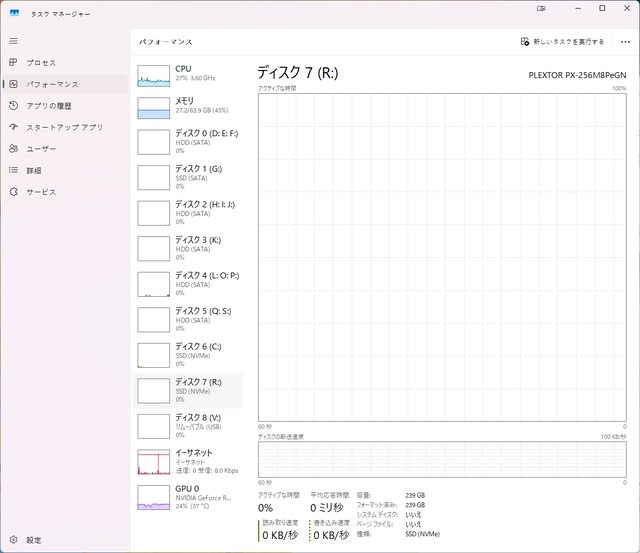
Task: Select the メモリ (Memory) performance item
Action: 188,106
